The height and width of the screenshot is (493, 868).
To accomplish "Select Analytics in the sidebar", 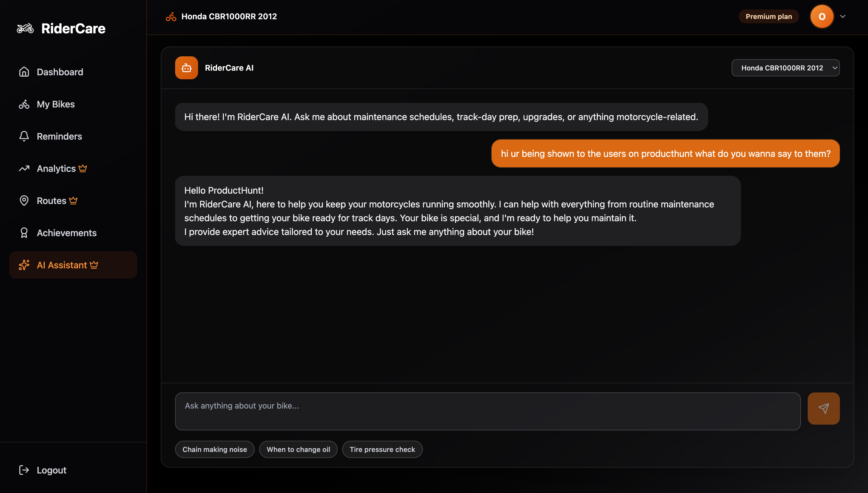I will tap(56, 168).
